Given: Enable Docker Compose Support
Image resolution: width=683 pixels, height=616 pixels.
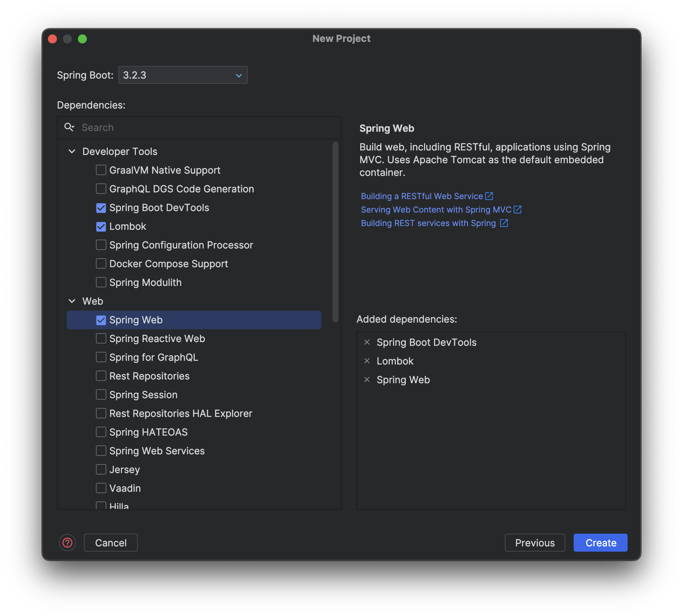Looking at the screenshot, I should (x=101, y=263).
